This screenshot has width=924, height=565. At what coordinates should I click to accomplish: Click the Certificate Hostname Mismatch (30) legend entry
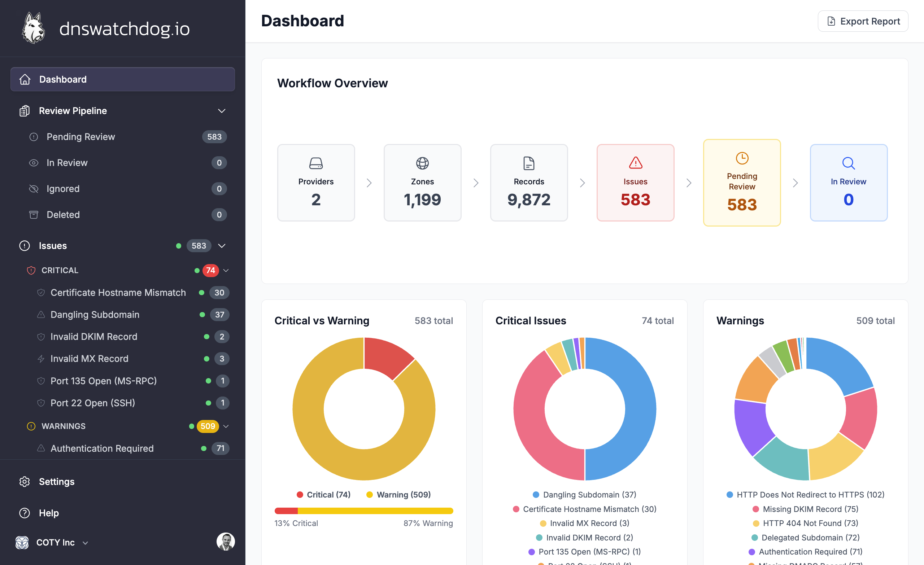coord(585,509)
